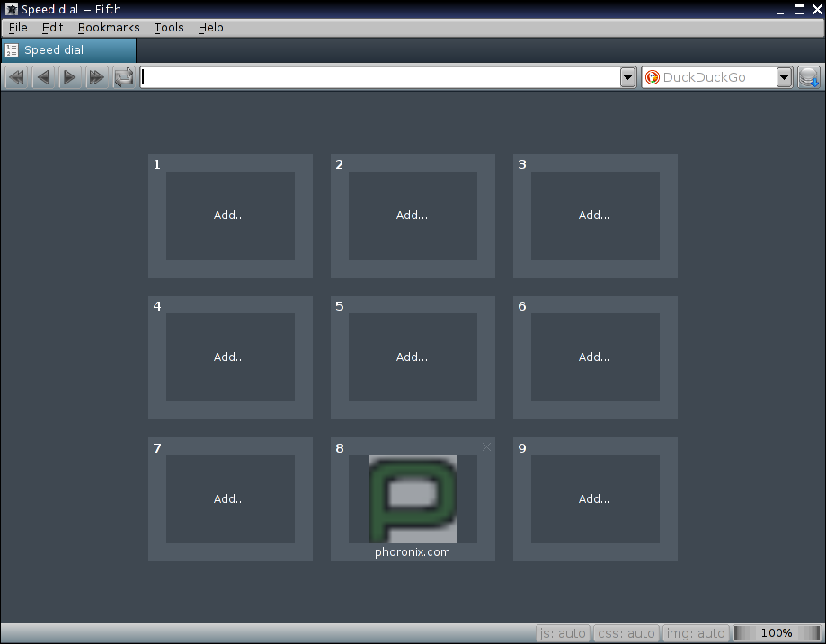Image resolution: width=826 pixels, height=644 pixels.
Task: Select the fast-forward double-arrow icon
Action: pyautogui.click(x=97, y=77)
